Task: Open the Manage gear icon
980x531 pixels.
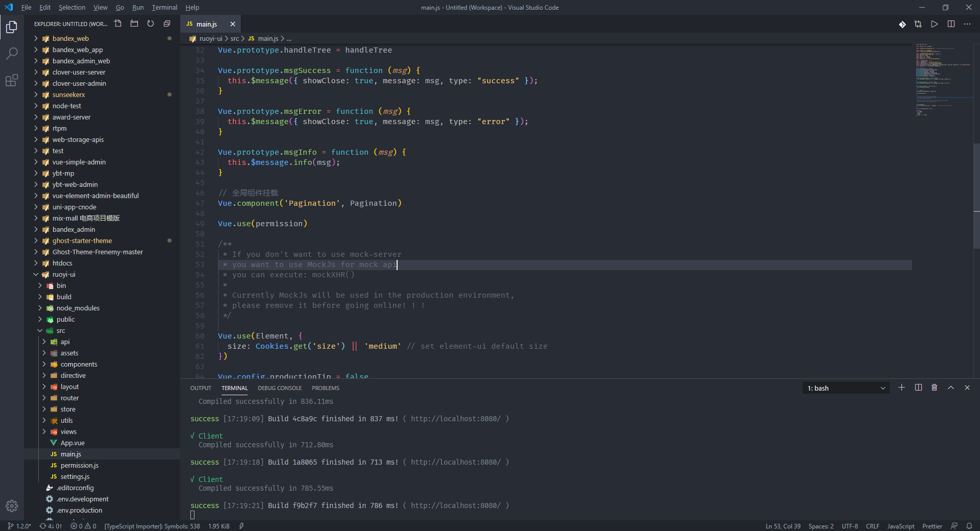Action: tap(12, 505)
